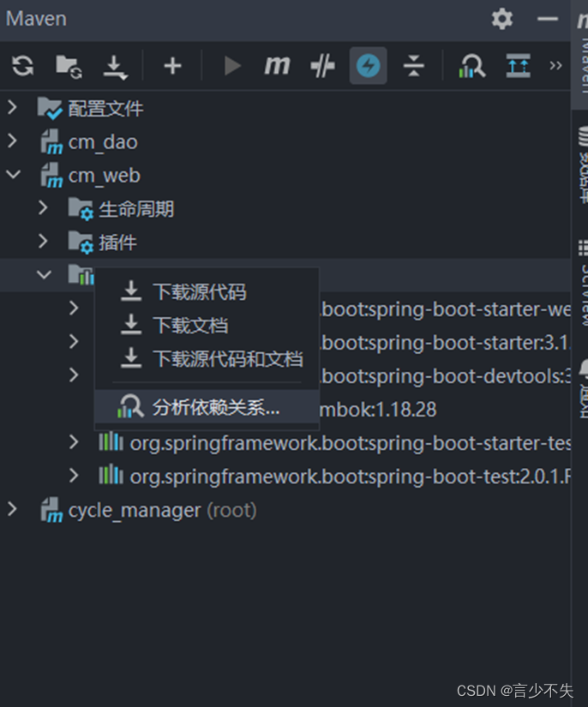
Task: Click the spring-boot-devtools dependency text
Action: tap(446, 376)
